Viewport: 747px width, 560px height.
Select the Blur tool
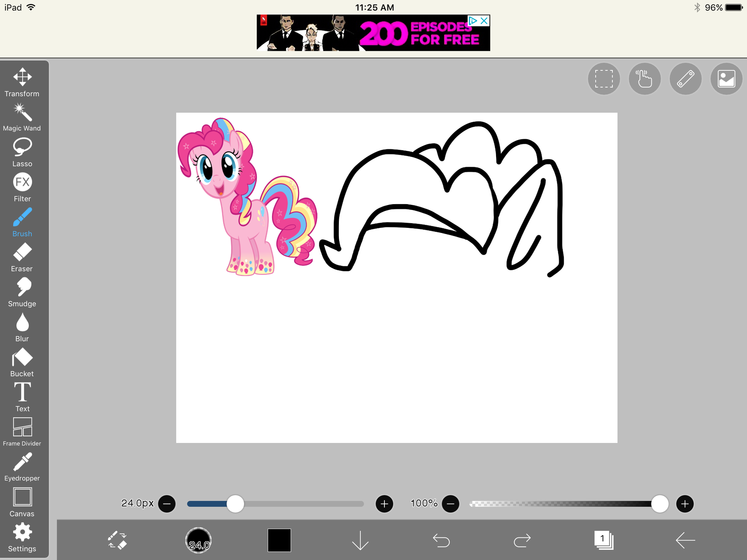click(x=22, y=327)
